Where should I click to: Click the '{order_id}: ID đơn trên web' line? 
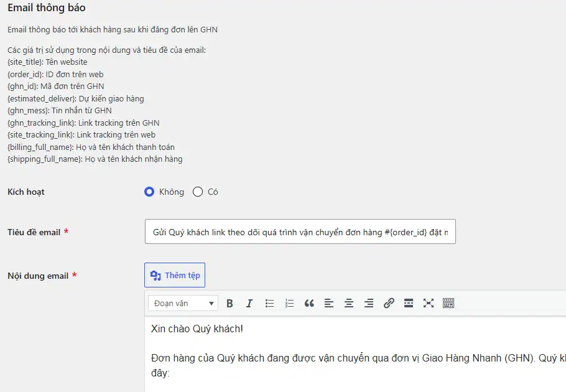[55, 75]
